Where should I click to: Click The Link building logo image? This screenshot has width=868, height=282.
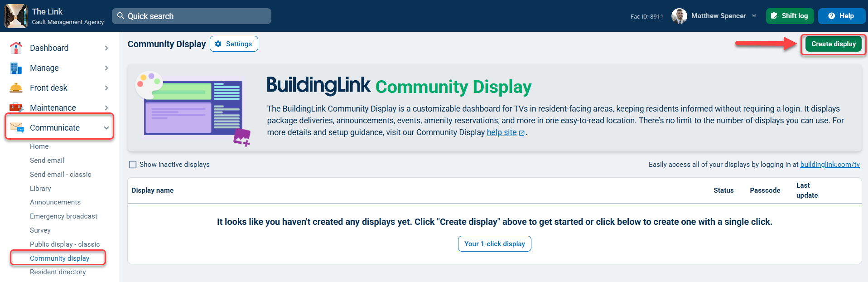click(x=16, y=16)
